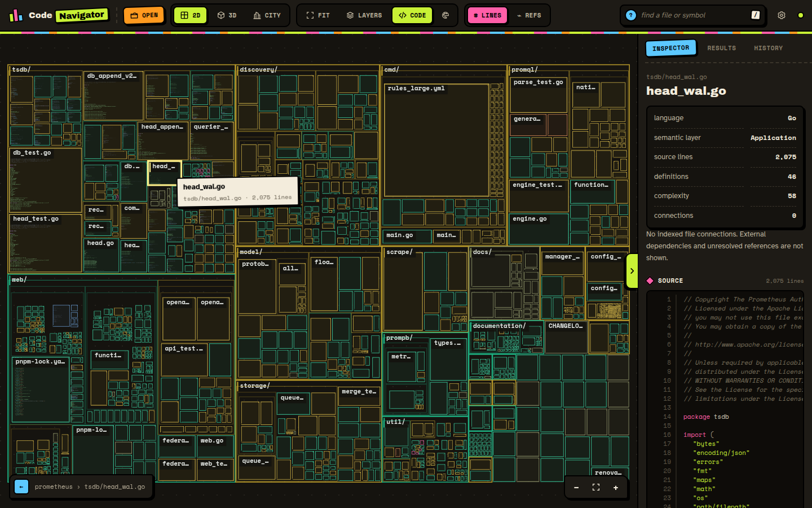Switch to the HISTORY tab
Image resolution: width=812 pixels, height=508 pixels.
(x=768, y=48)
